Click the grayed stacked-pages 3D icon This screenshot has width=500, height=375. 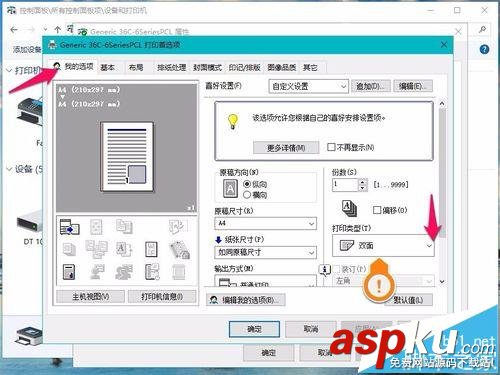point(70,249)
